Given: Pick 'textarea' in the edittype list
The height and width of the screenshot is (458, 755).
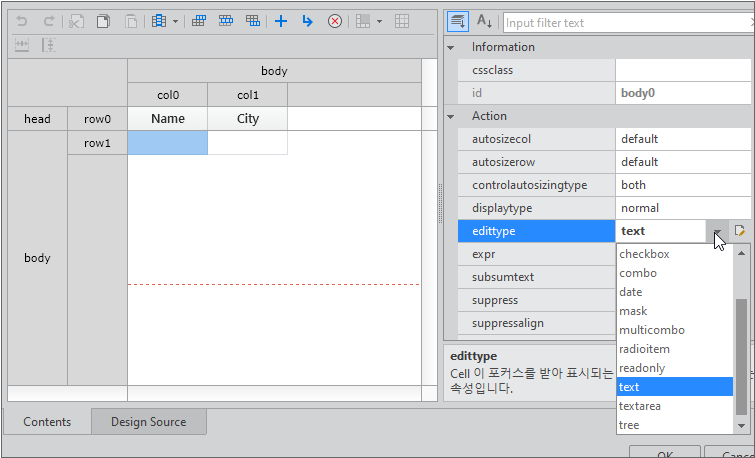Looking at the screenshot, I should 640,406.
